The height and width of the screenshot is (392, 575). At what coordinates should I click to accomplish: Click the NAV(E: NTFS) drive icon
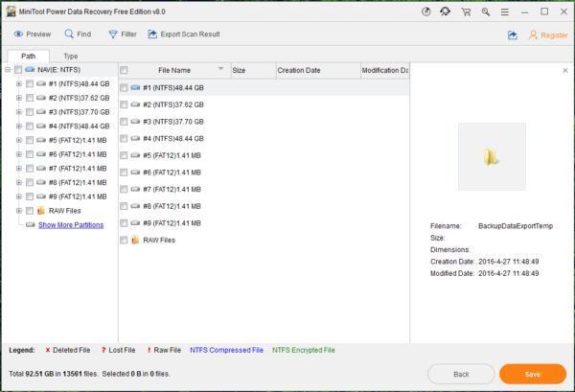30,69
